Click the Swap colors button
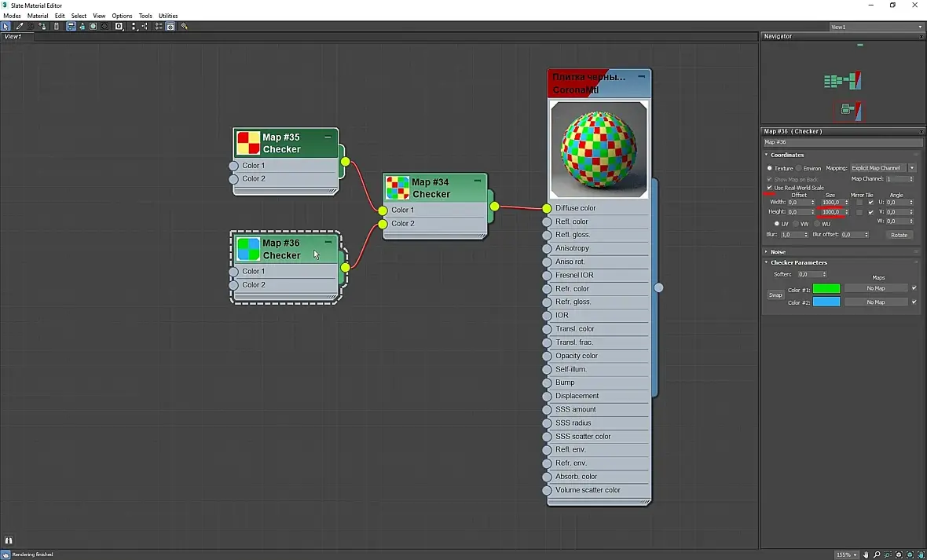The width and height of the screenshot is (927, 560). [x=775, y=295]
